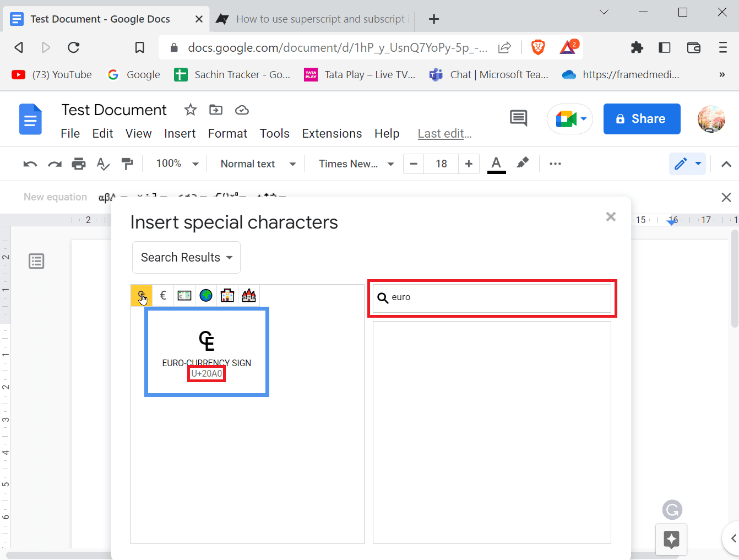This screenshot has height=560, width=739.
Task: Open Sachin Tracker bookmark
Action: click(x=232, y=75)
